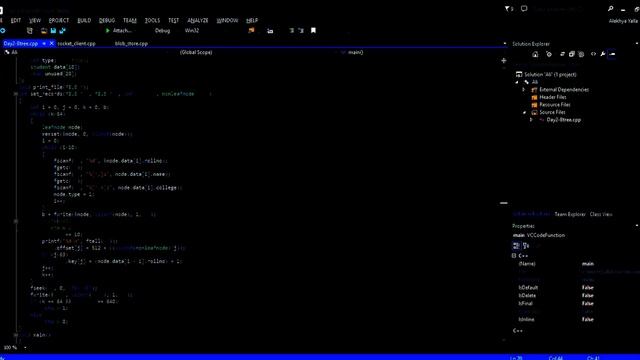Select the IsInline property row
Image resolution: width=640 pixels, height=360 pixels.
click(576, 320)
